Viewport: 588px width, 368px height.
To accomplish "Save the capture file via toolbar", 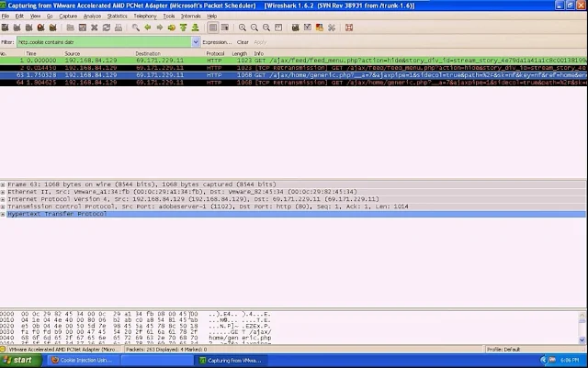I will [x=83, y=28].
